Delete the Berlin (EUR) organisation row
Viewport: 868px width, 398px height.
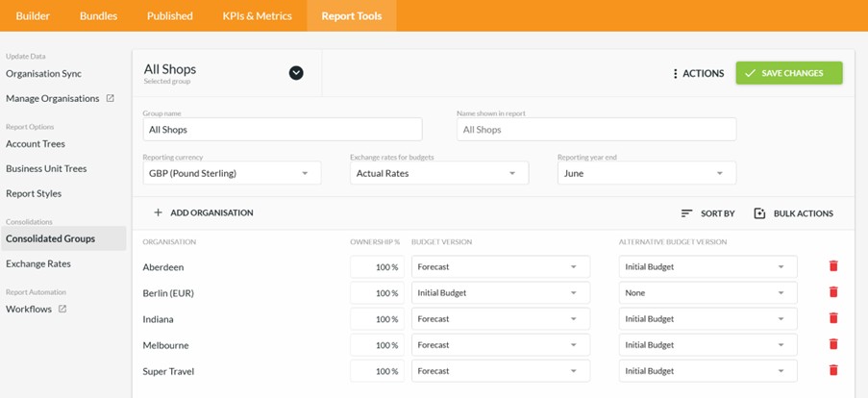point(833,292)
